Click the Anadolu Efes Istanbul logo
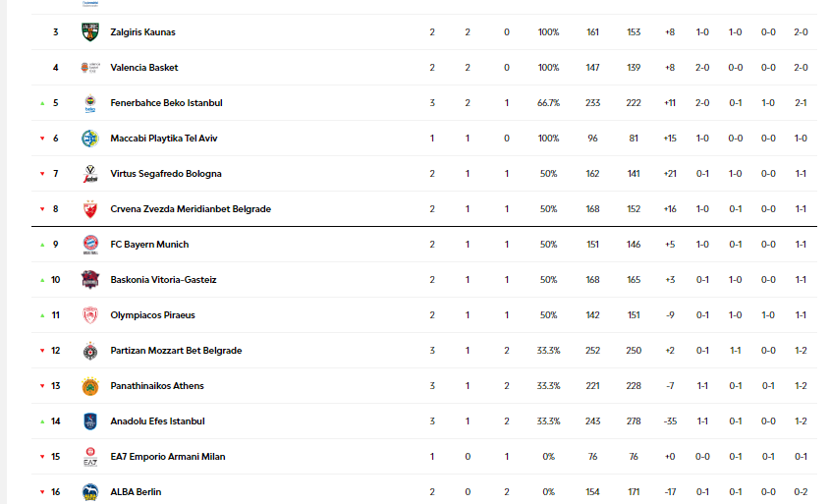This screenshot has width=830, height=504. click(x=89, y=421)
